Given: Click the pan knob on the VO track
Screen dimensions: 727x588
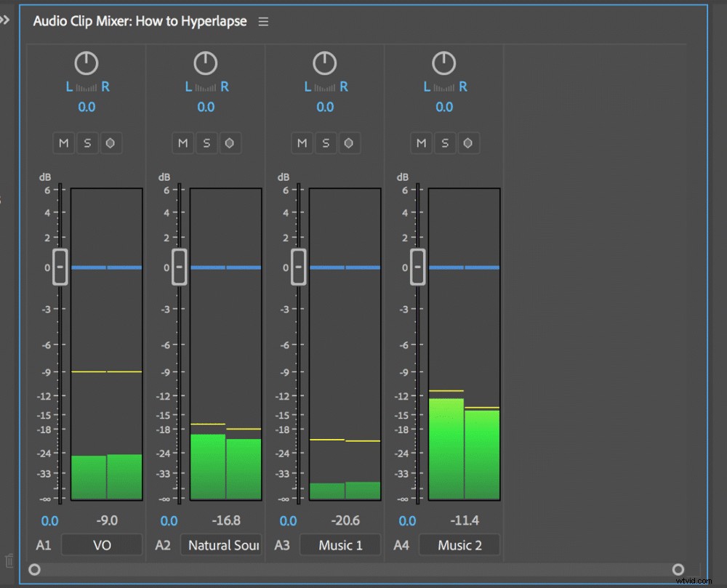Looking at the screenshot, I should (87, 63).
